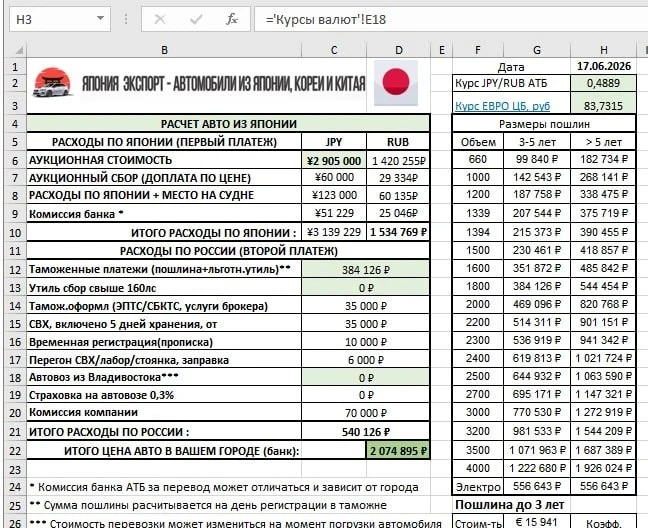Click the formula bar with ='Курсы валют'!E18
Screen dimensions: 648x528
tap(450, 19)
